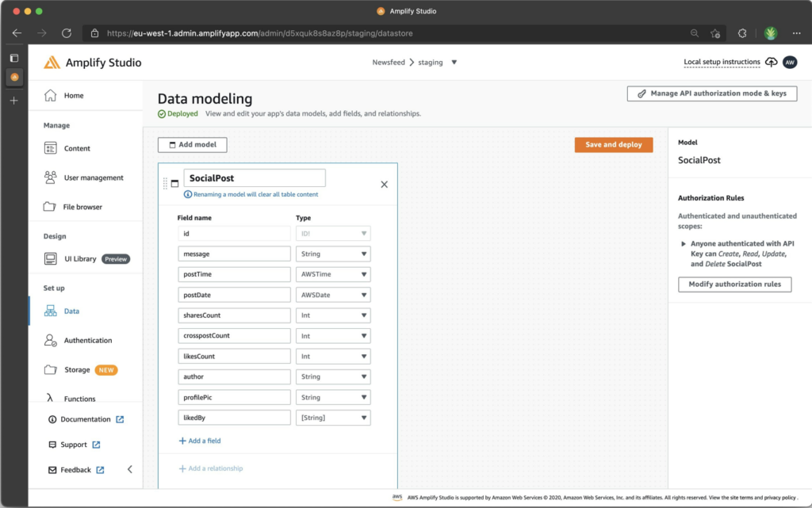Click the likedBy field name input
Image resolution: width=812 pixels, height=508 pixels.
tap(234, 418)
